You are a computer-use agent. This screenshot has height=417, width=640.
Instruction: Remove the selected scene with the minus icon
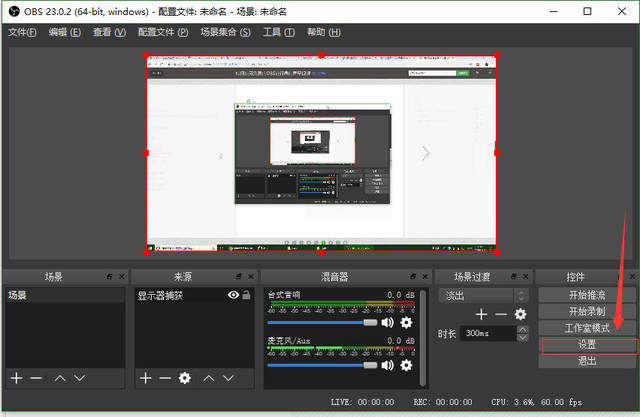[36, 378]
